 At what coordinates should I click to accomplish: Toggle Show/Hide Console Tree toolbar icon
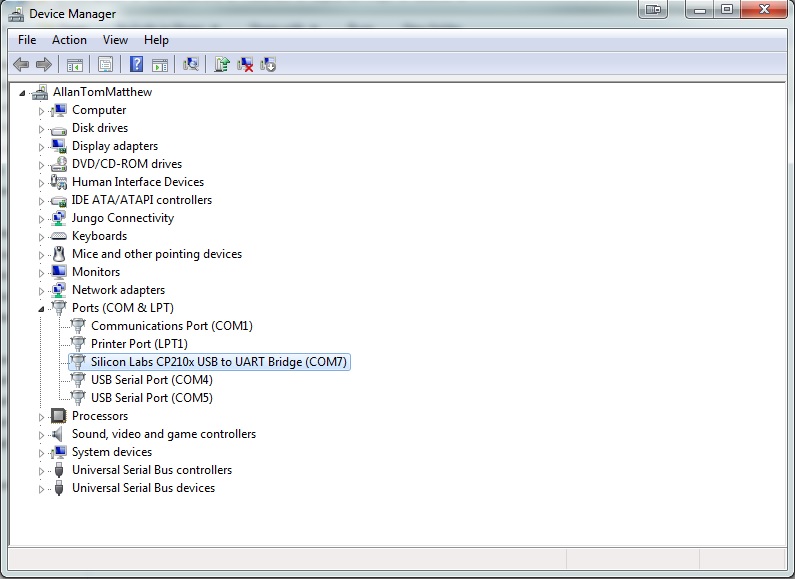tap(75, 64)
